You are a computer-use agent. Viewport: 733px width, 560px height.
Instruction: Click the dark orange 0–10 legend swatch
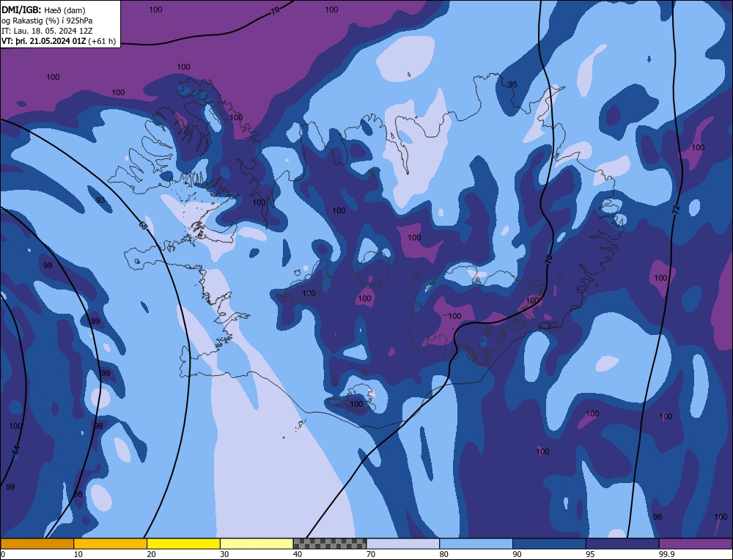(37, 544)
